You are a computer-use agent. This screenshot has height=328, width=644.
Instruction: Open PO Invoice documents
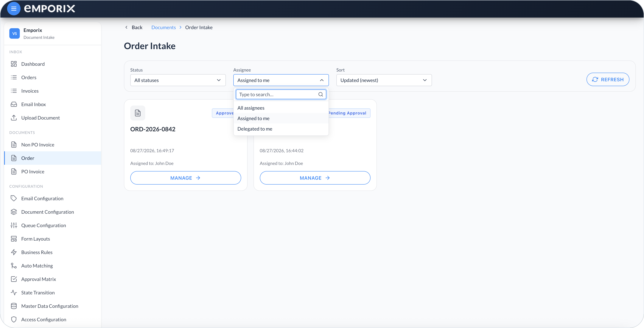[53, 172]
